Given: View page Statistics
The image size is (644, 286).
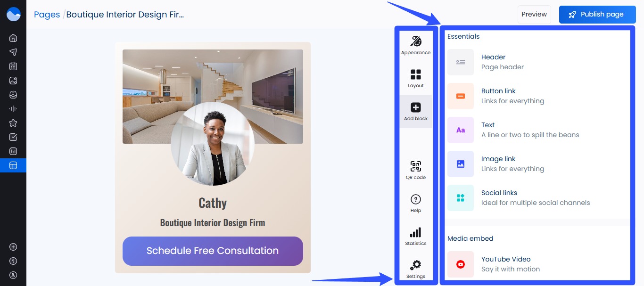Looking at the screenshot, I should pyautogui.click(x=415, y=236).
